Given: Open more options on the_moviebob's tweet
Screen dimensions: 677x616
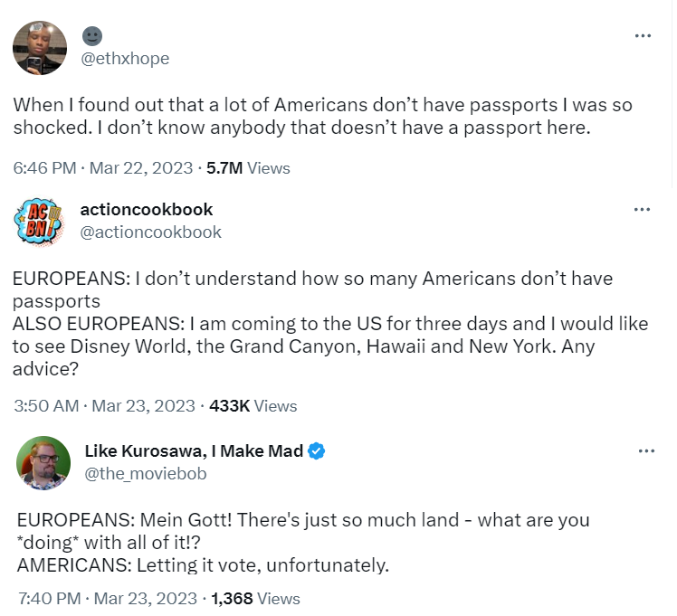Looking at the screenshot, I should coord(645,450).
